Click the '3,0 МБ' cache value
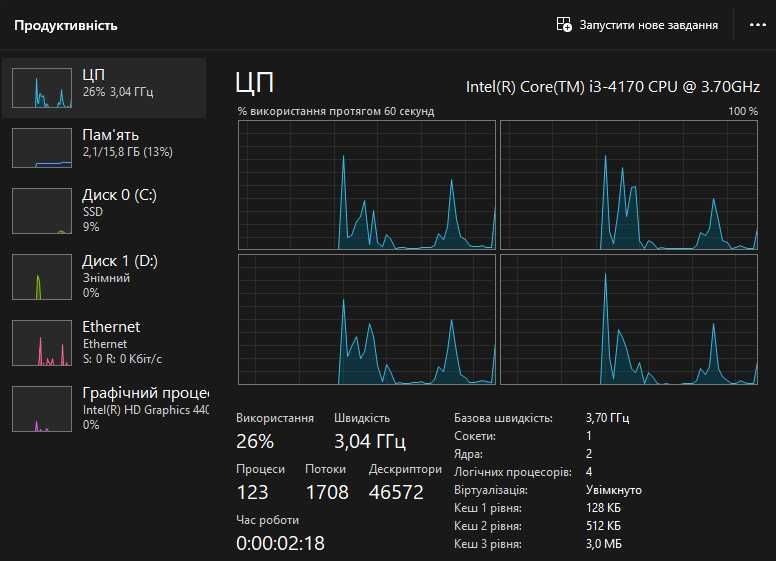This screenshot has width=776, height=561. pyautogui.click(x=604, y=544)
